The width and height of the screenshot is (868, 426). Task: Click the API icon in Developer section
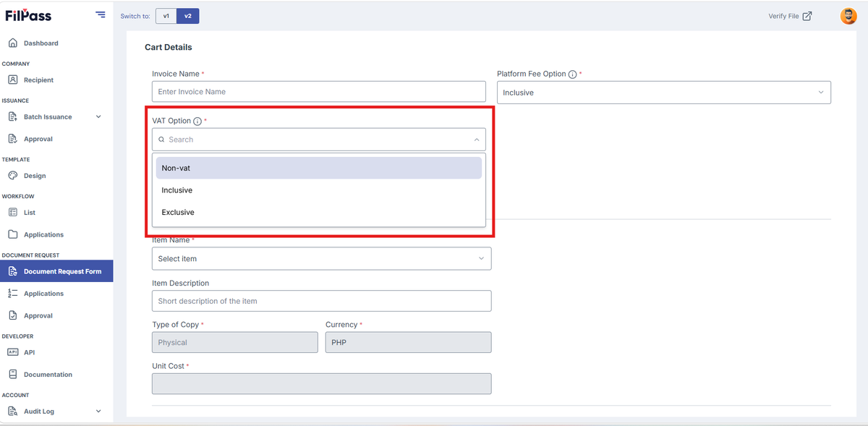pyautogui.click(x=12, y=352)
